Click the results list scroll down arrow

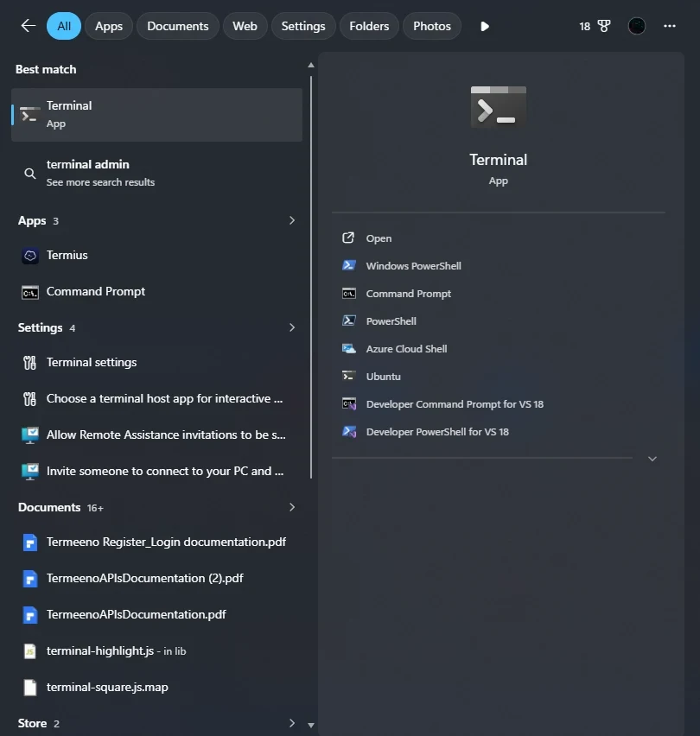[311, 725]
